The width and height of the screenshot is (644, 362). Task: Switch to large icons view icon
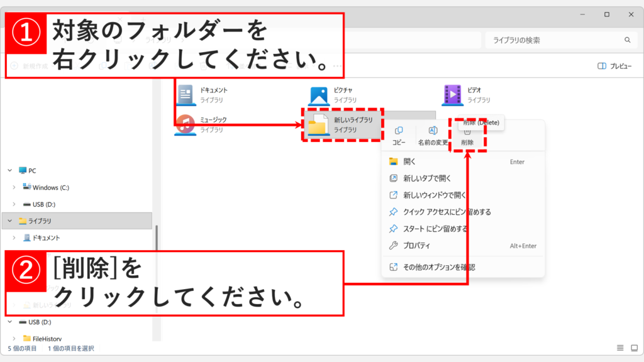(634, 348)
